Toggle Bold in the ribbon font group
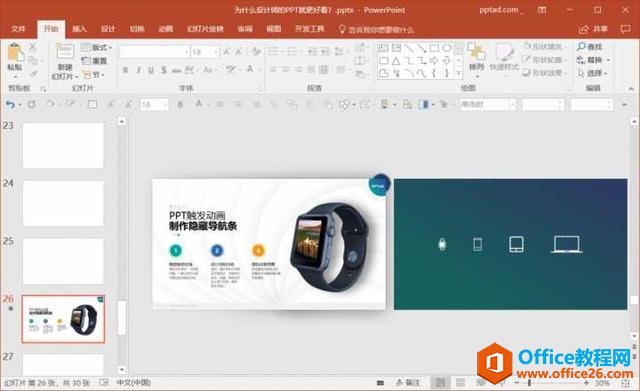Image resolution: width=640 pixels, height=391 pixels. [x=126, y=70]
